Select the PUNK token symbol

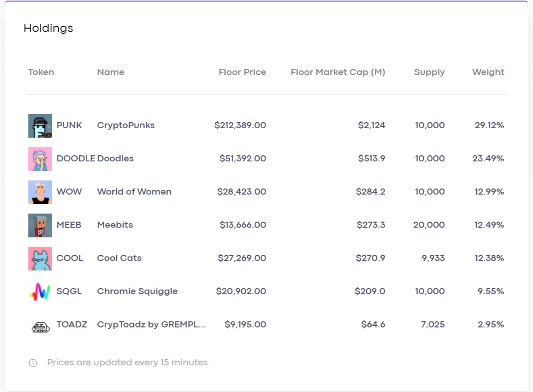click(x=69, y=125)
